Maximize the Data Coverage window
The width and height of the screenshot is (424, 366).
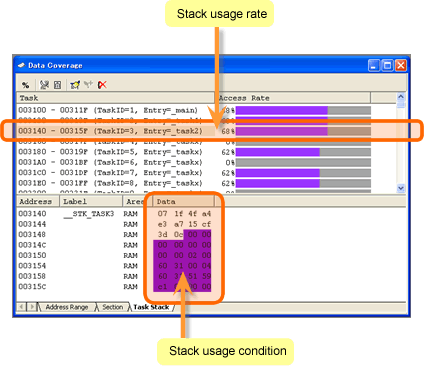[x=387, y=65]
